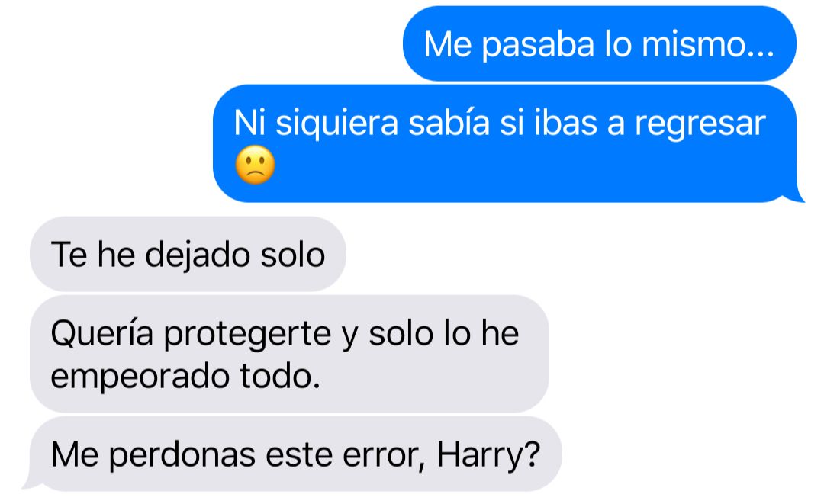Click the sad face emoji
Screen dimensions: 824x504
255,165
